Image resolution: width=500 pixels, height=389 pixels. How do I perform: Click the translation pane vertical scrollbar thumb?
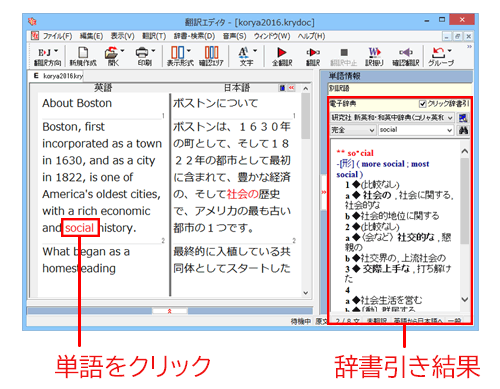305,116
